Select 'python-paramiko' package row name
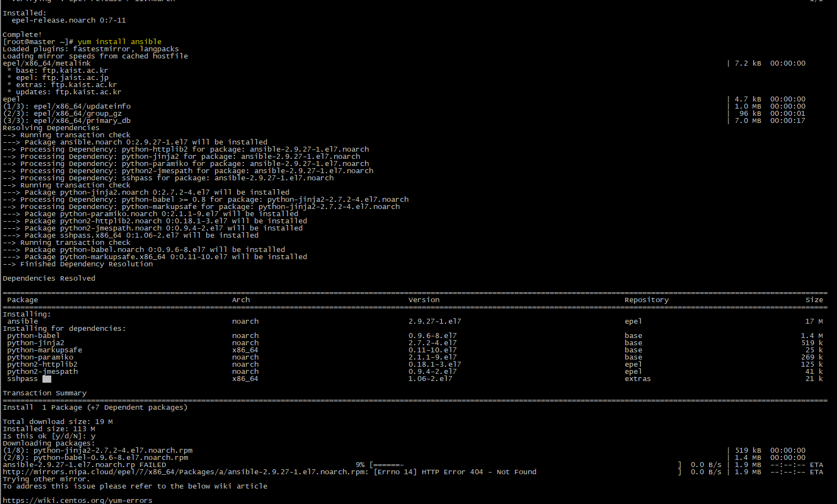837x504 pixels. point(40,357)
